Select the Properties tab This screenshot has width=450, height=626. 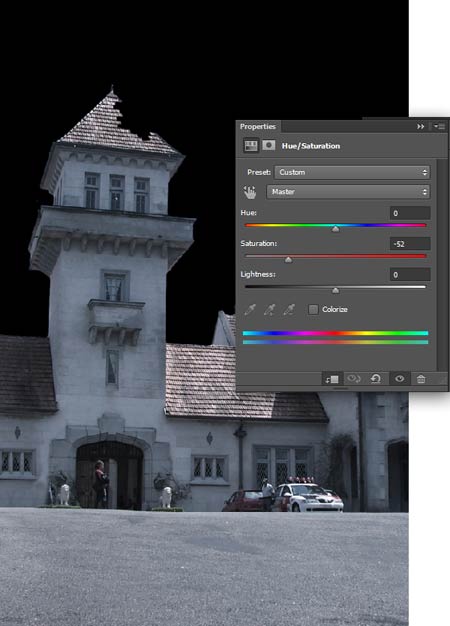tap(258, 127)
